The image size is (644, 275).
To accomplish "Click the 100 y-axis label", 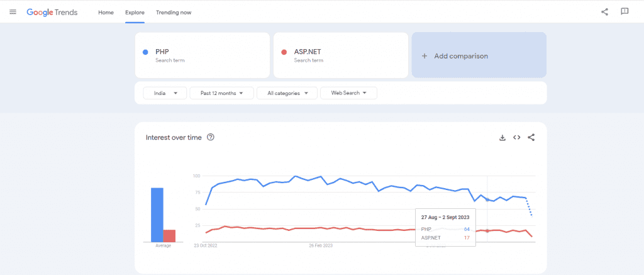I will click(196, 176).
